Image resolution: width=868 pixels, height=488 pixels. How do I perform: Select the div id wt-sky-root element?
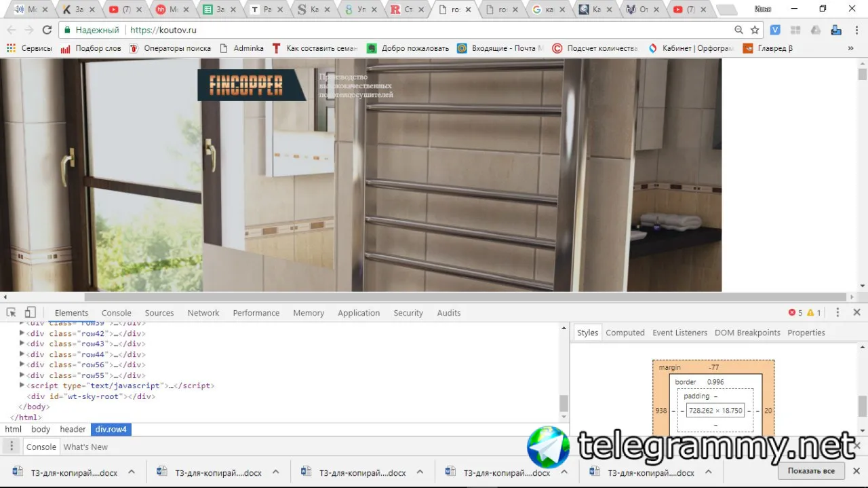[91, 396]
